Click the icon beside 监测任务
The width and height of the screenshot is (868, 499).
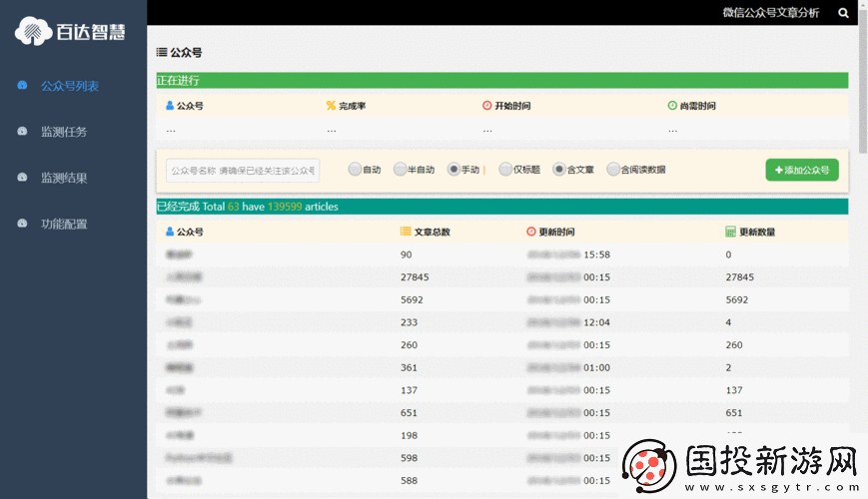[22, 131]
